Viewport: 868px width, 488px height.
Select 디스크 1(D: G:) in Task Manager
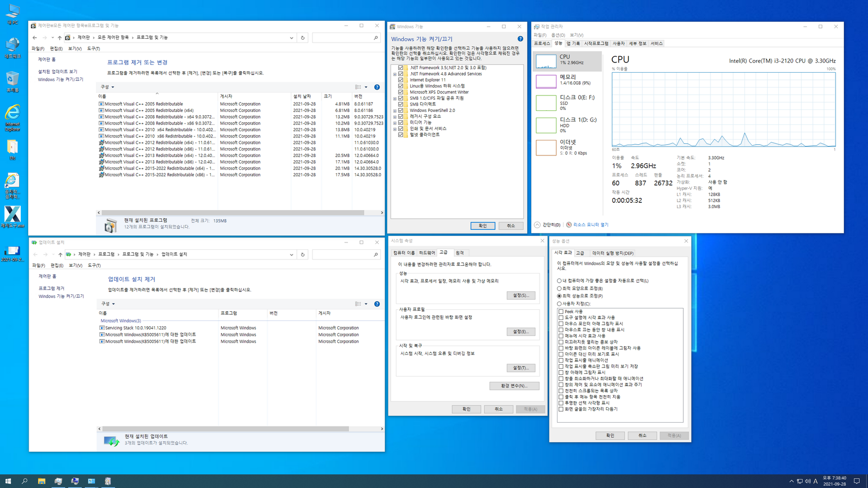(567, 124)
